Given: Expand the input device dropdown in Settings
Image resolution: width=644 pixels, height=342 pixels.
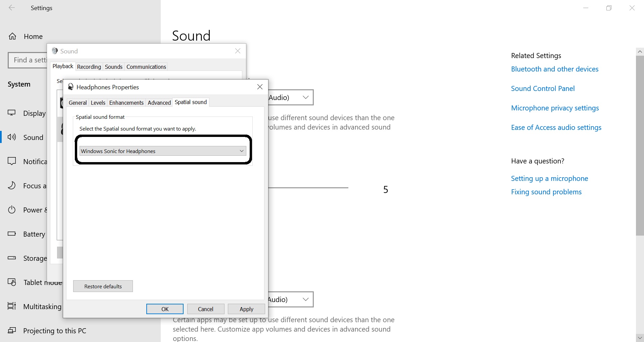Looking at the screenshot, I should point(305,299).
